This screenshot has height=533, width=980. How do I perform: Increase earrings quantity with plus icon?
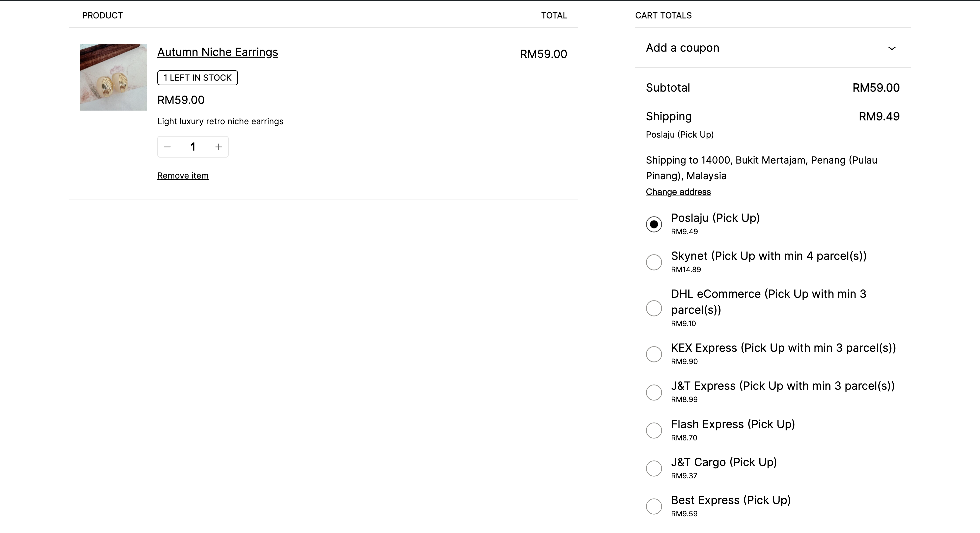click(218, 147)
